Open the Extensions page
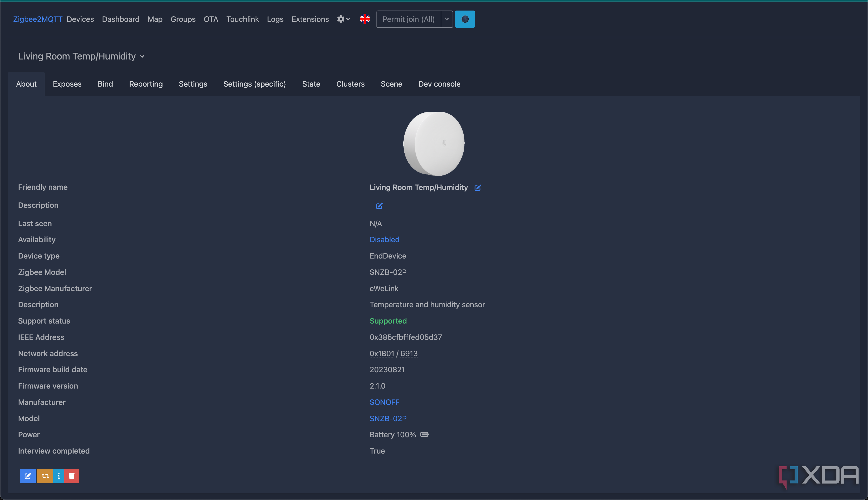 310,19
